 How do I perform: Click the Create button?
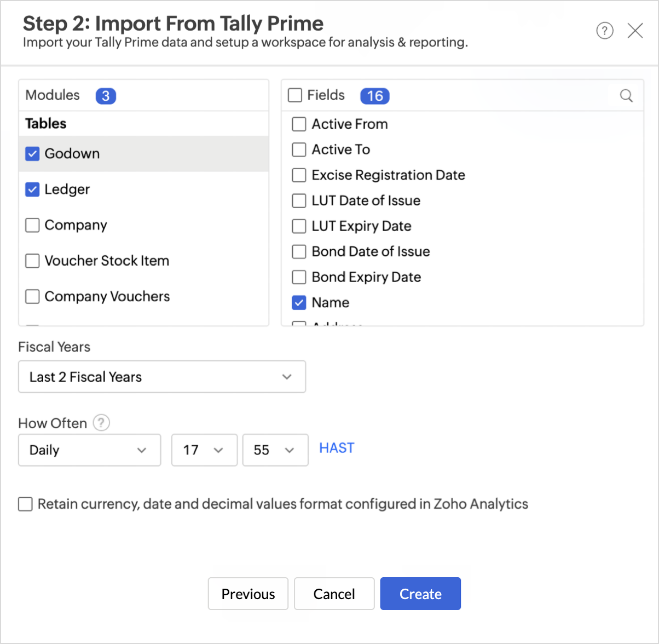coord(420,594)
